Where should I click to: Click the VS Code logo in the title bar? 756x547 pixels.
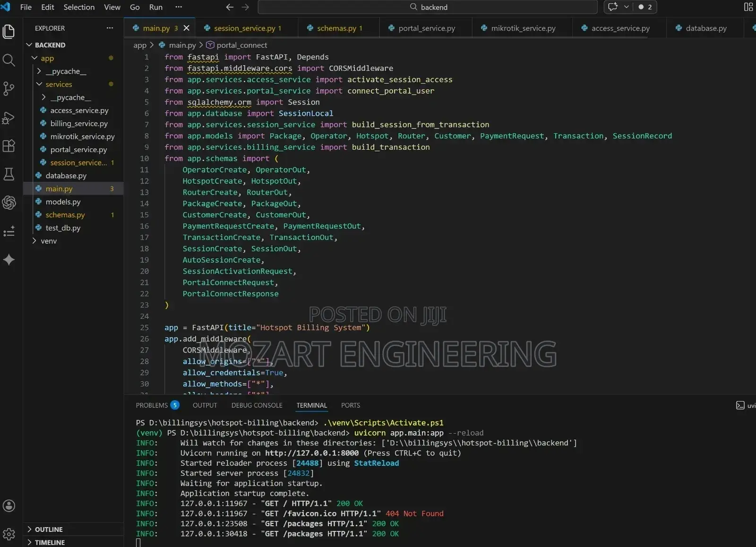tap(6, 7)
